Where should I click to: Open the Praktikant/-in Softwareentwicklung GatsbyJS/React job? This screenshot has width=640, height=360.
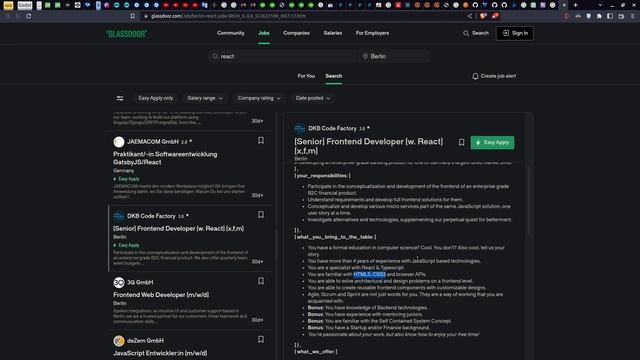tap(165, 158)
